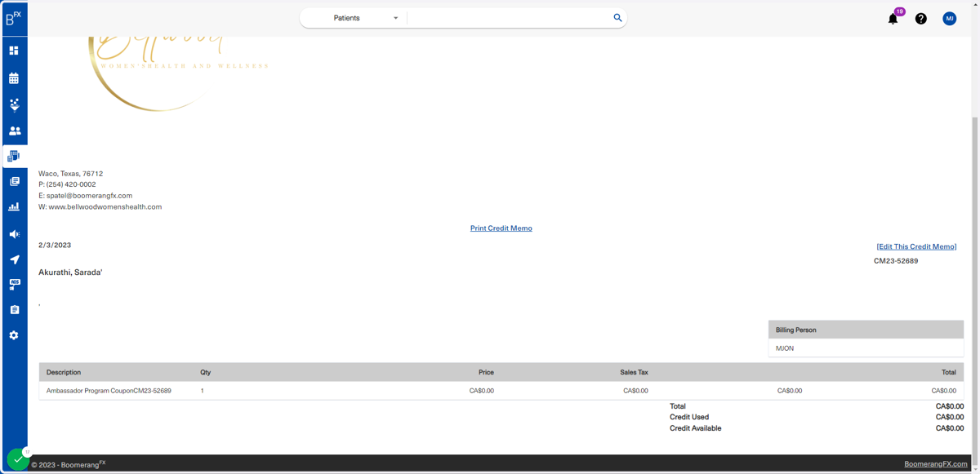Click the Description column header
Screen dimensions: 980x474
pos(64,372)
